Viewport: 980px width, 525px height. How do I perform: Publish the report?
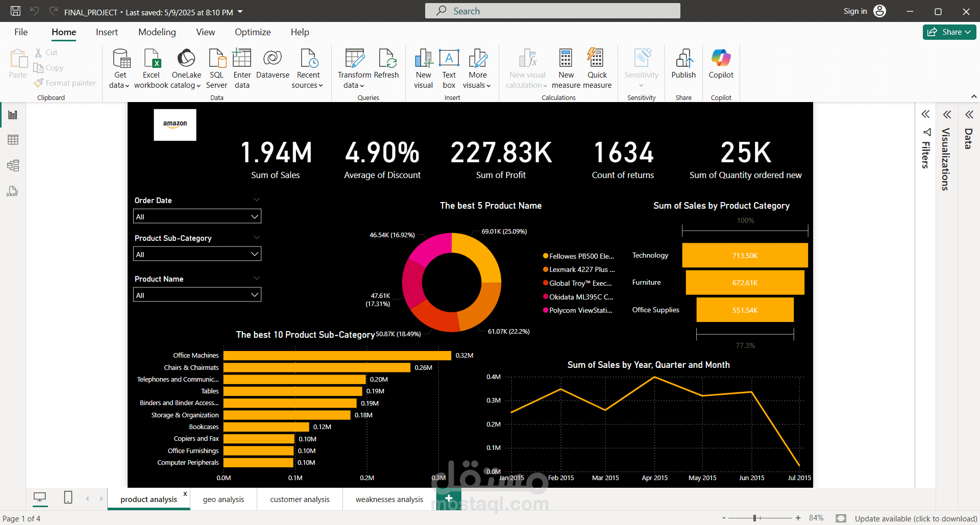pos(683,64)
